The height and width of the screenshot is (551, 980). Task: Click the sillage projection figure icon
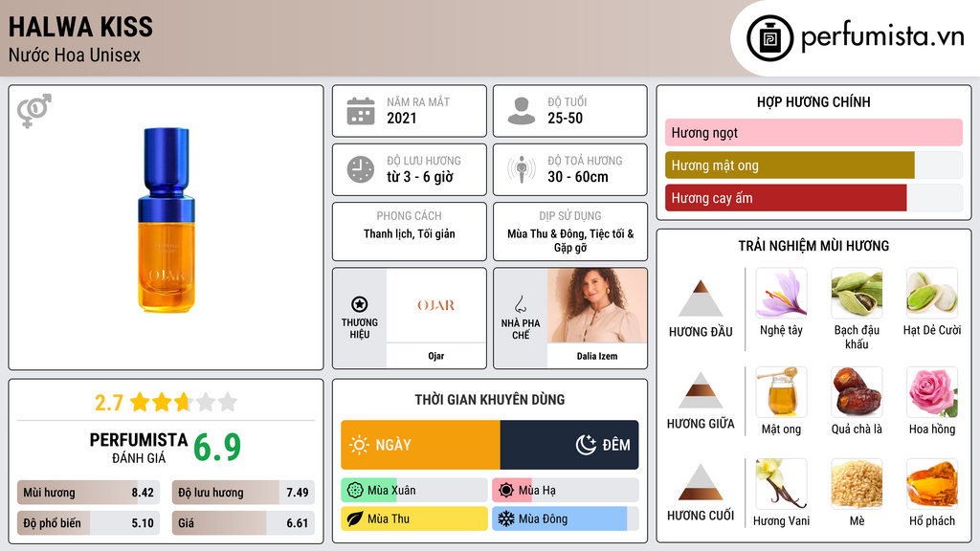coord(522,169)
